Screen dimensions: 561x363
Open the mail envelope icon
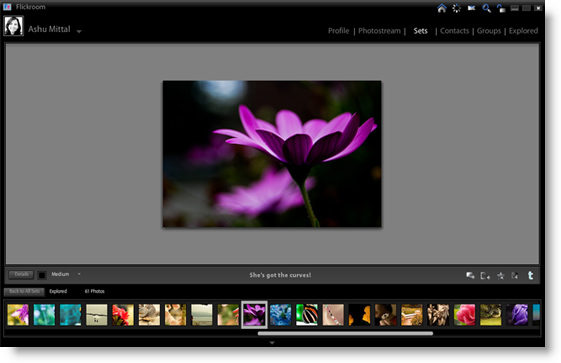(x=472, y=8)
